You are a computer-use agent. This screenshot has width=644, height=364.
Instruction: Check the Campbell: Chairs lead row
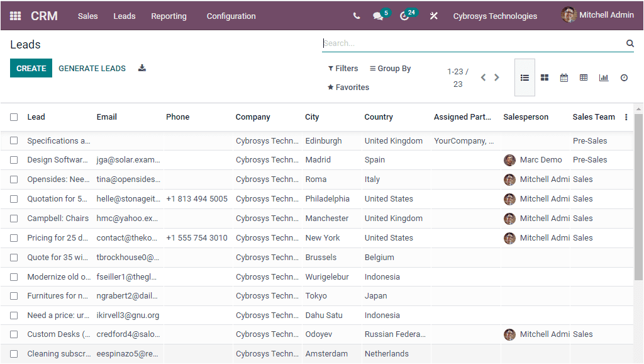pos(14,218)
